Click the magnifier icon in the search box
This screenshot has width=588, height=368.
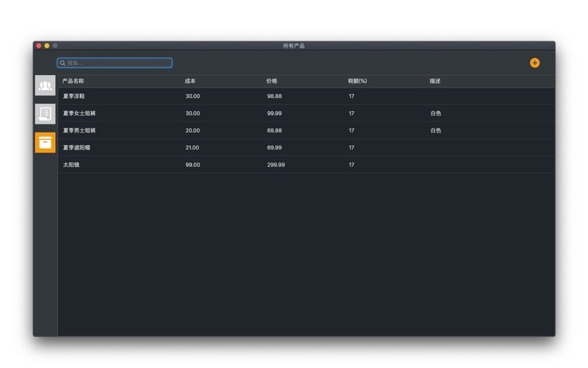tap(62, 63)
